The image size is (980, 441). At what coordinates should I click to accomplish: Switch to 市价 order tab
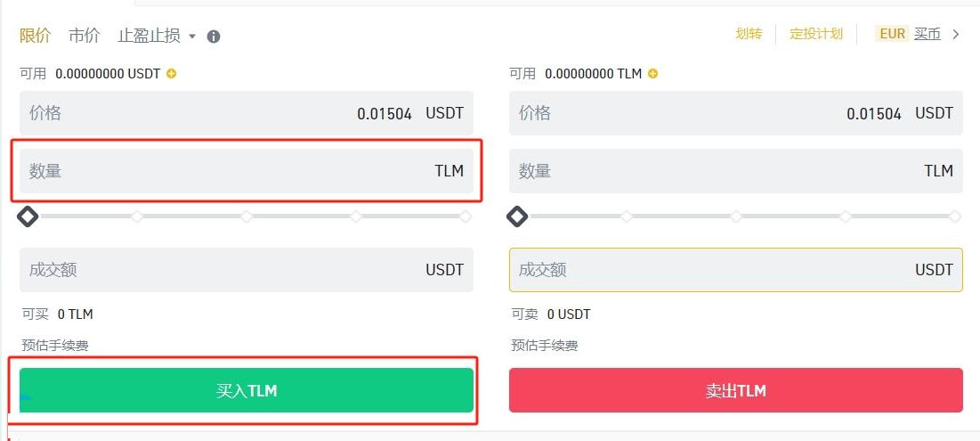click(x=85, y=36)
